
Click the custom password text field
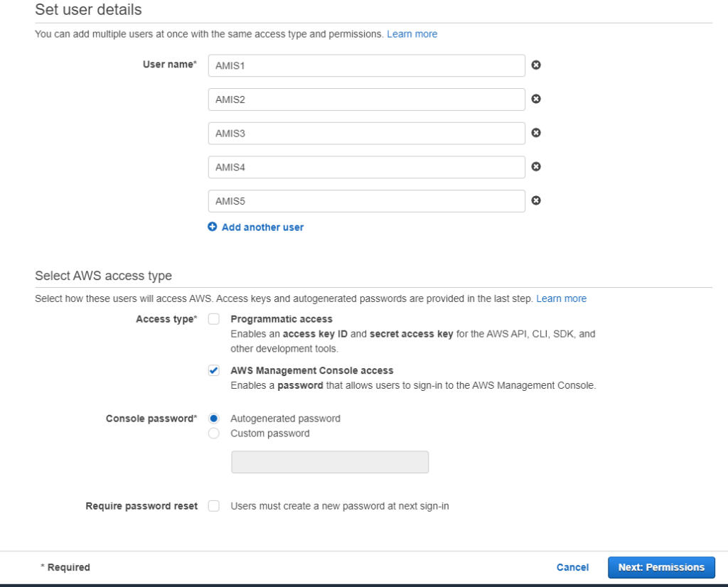coord(330,462)
